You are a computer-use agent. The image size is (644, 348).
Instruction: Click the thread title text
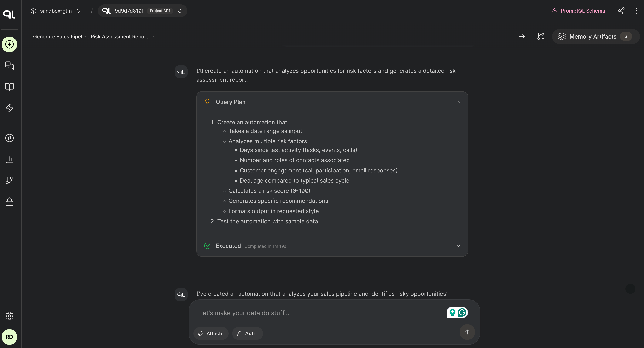90,37
